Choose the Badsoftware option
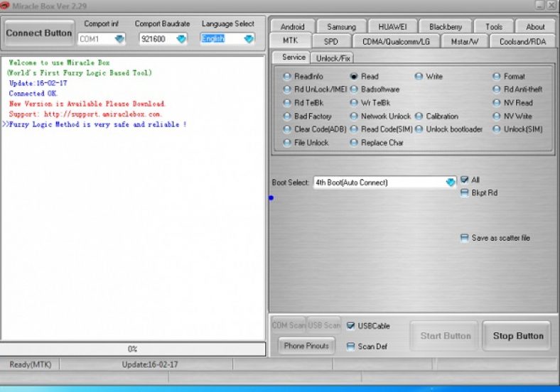 [375, 89]
